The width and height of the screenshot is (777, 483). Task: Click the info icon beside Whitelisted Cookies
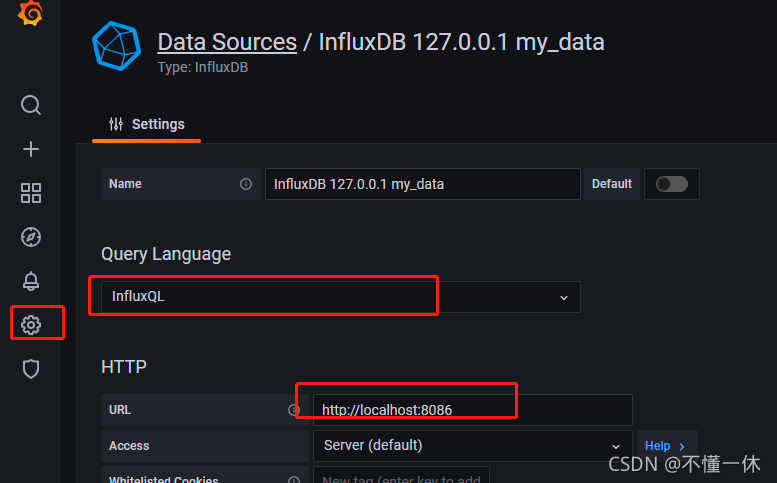coord(294,480)
